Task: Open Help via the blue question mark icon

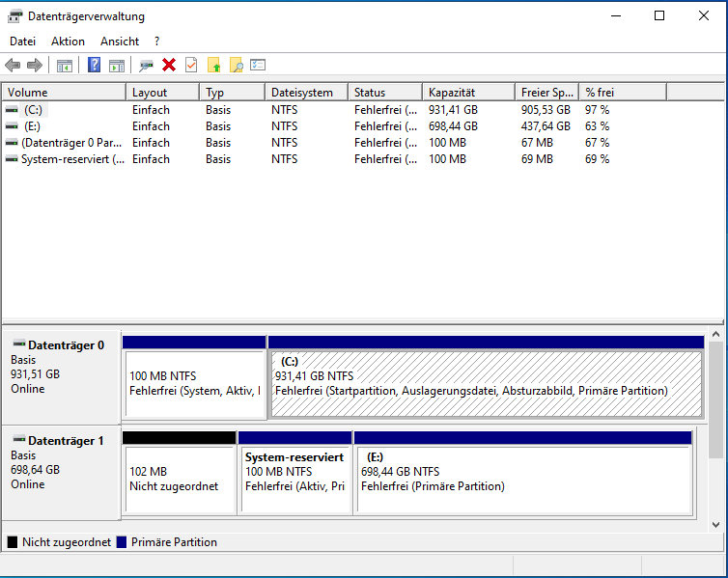Action: [x=95, y=65]
